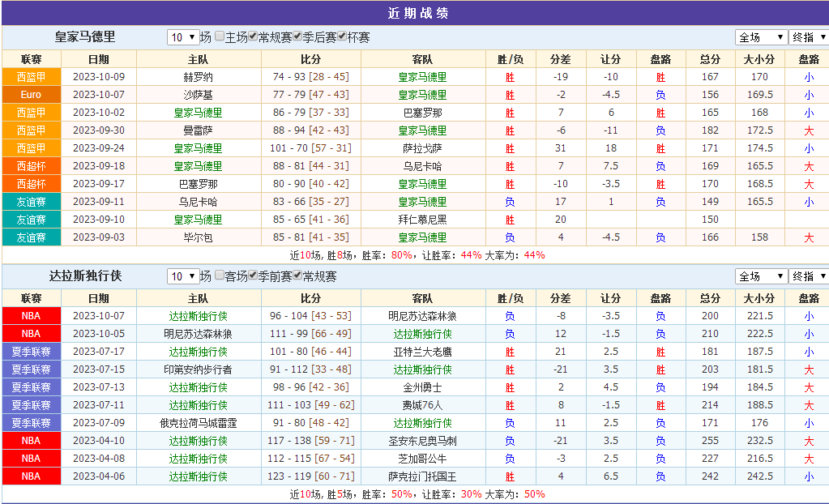The image size is (829, 504).
Task: Toggle the 季前赛 checkbox
Action: pos(253,276)
